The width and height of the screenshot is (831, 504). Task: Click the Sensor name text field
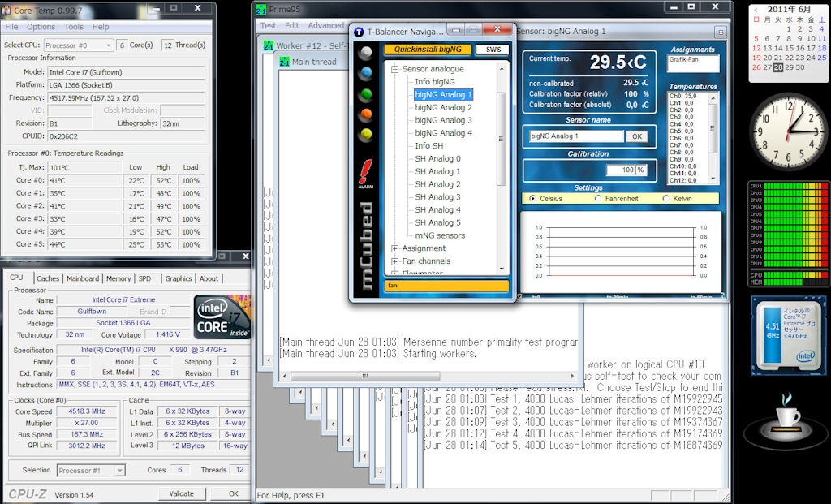[576, 136]
